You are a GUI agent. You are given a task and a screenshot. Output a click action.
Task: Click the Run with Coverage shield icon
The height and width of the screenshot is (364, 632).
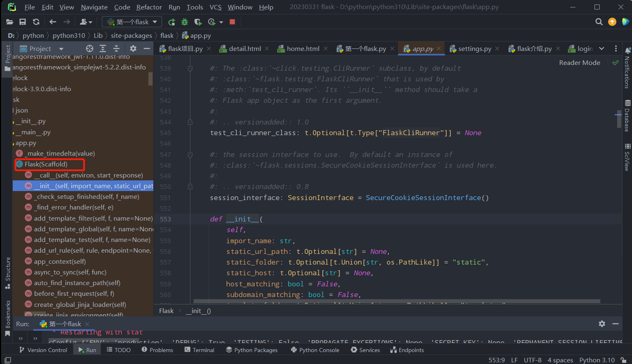[x=198, y=22]
